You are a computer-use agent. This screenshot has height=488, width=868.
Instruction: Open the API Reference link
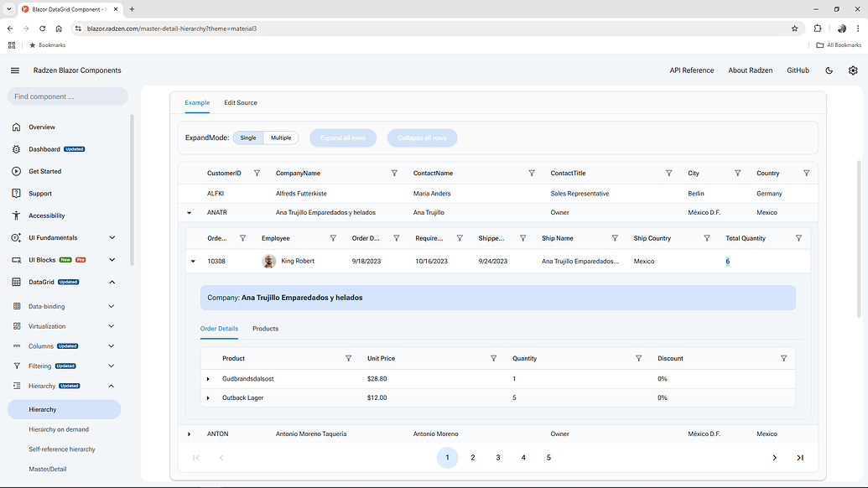(x=692, y=70)
